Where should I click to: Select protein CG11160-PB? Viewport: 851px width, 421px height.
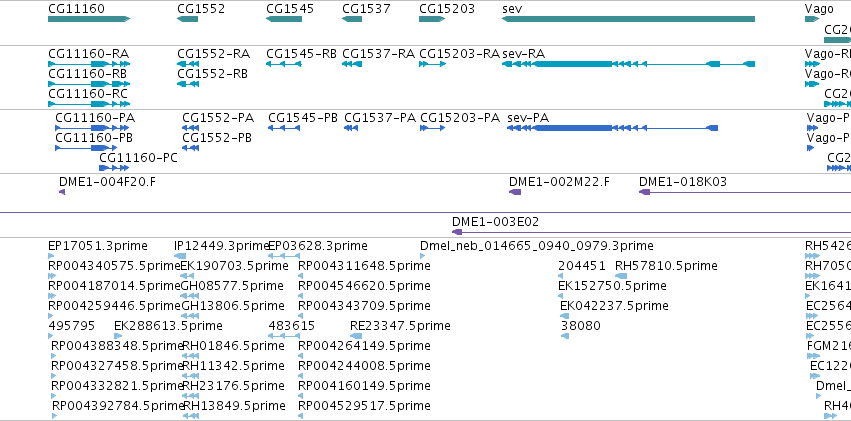click(86, 148)
